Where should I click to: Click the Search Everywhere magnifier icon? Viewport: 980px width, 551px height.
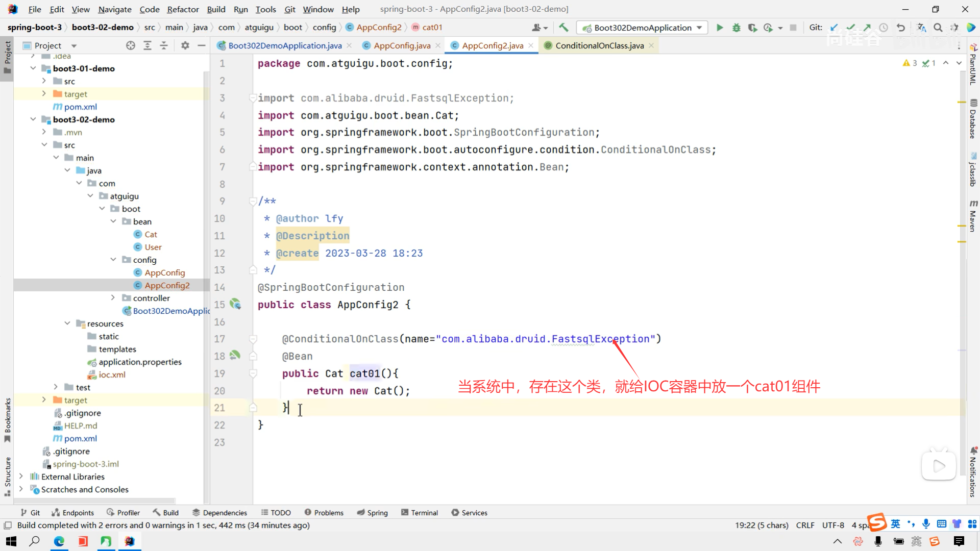point(938,28)
